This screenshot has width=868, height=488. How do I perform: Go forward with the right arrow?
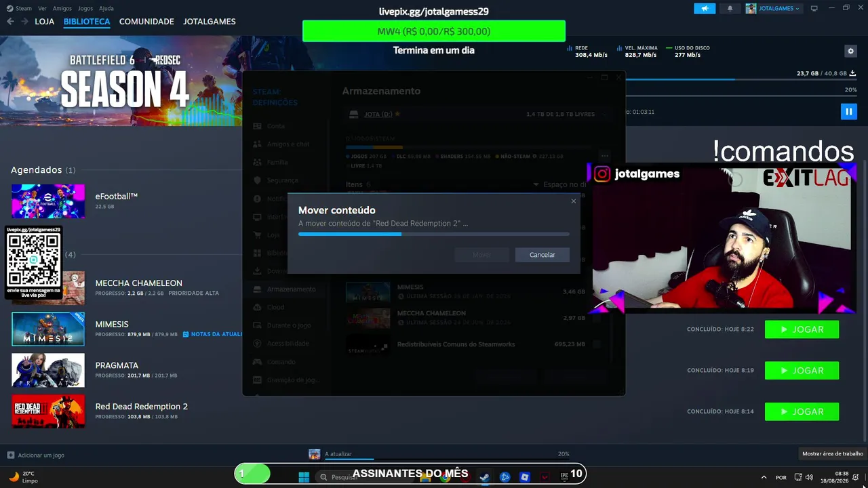pos(24,22)
